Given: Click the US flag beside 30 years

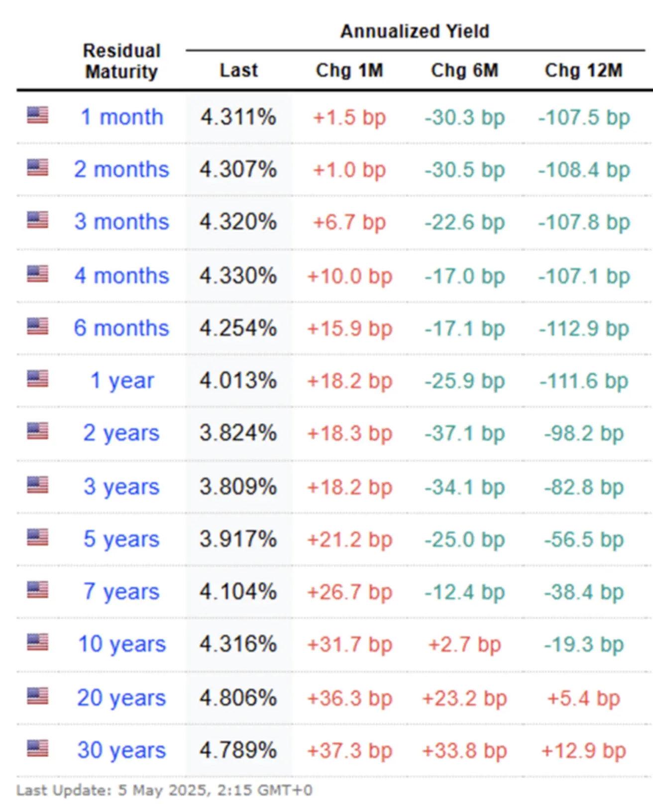Looking at the screenshot, I should (37, 748).
